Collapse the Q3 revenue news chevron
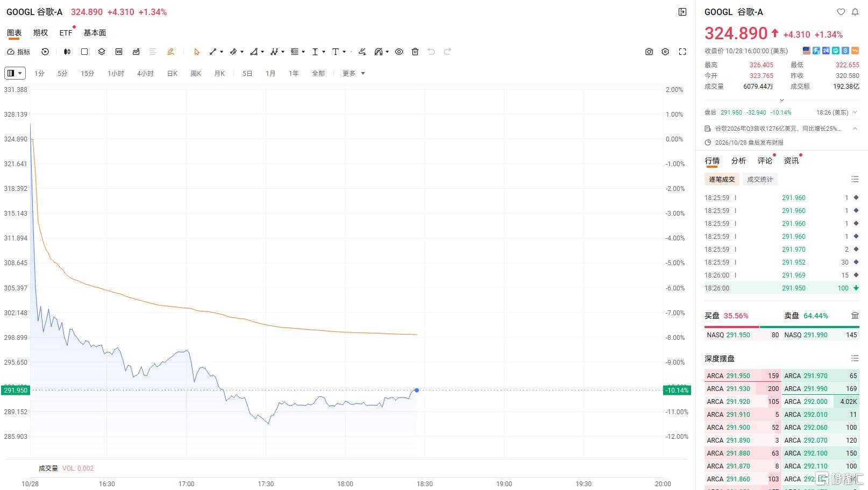This screenshot has width=868, height=490. [855, 129]
